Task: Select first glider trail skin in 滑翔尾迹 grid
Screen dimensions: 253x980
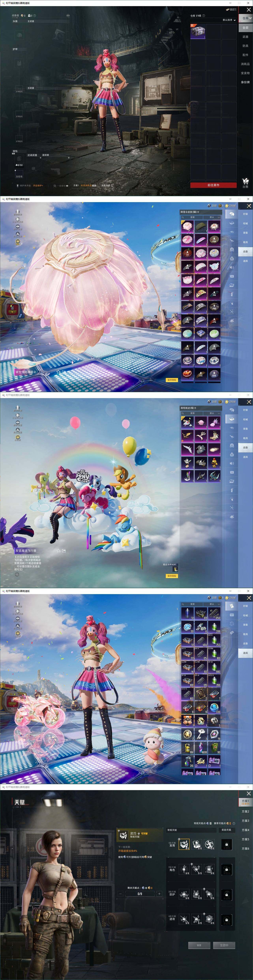Action: coord(187,422)
